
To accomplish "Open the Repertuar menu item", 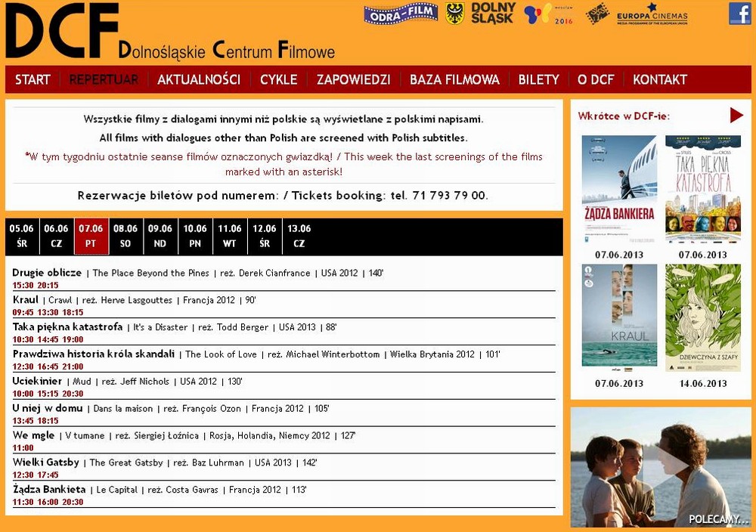I will (104, 79).
